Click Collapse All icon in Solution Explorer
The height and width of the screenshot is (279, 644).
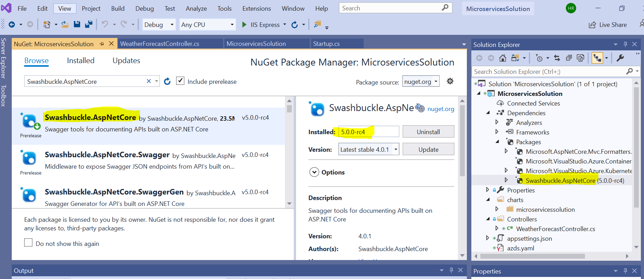569,58
